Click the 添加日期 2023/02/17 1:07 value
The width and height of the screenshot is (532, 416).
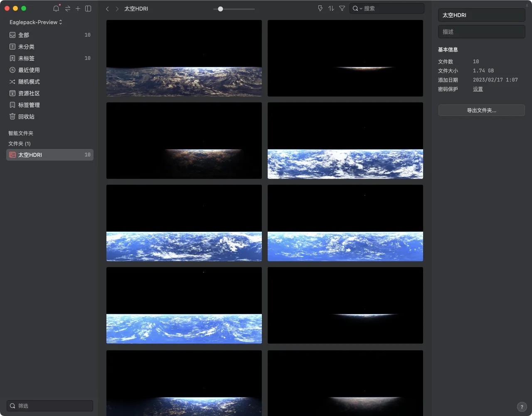(x=495, y=80)
